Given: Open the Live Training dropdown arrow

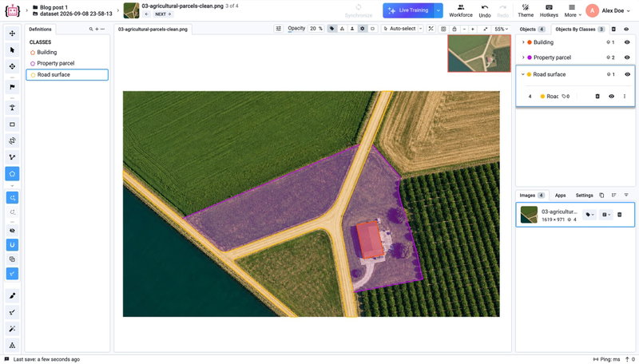Looking at the screenshot, I should click(438, 10).
